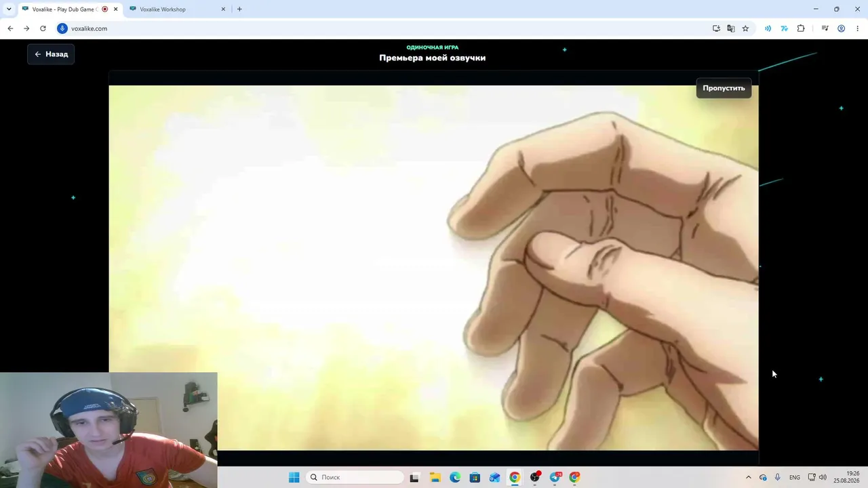Click the microphone site info icon
The image size is (868, 488).
click(x=62, y=28)
